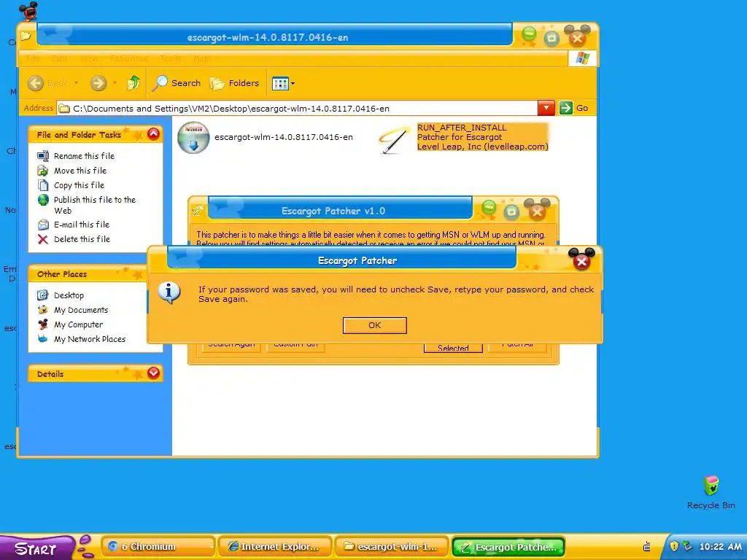Click the Selected button in patcher window
Viewport: 747px width, 560px height.
coord(453,348)
